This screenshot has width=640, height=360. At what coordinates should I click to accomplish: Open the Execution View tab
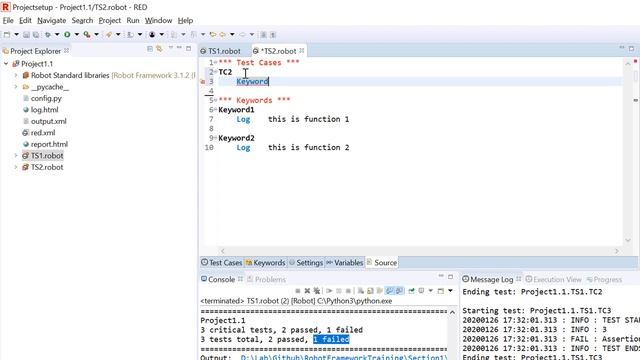(x=553, y=280)
